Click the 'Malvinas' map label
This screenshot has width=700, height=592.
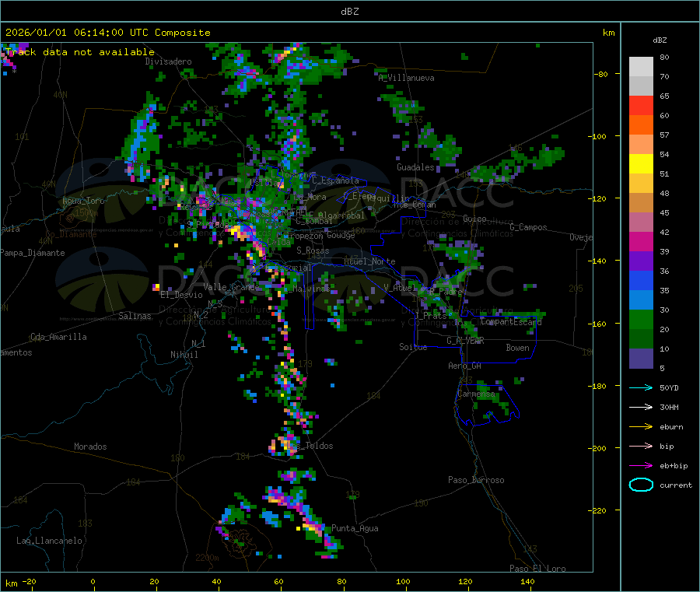pos(311,289)
